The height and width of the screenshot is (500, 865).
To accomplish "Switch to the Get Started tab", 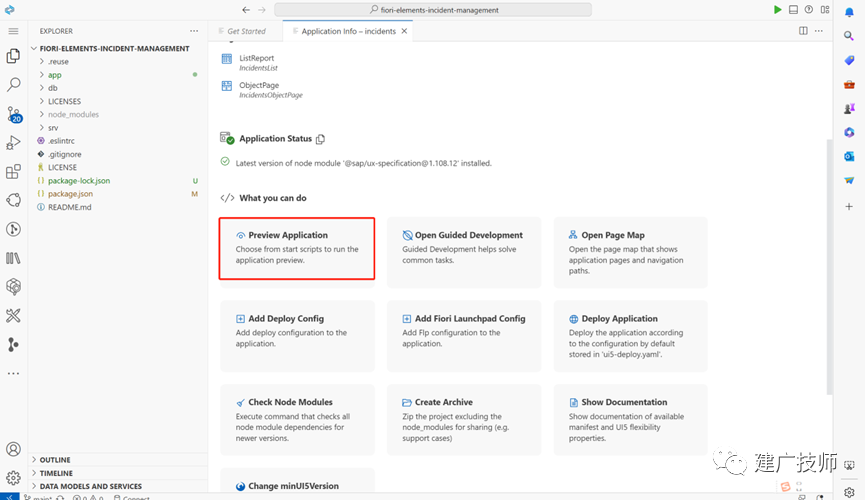I will (246, 31).
